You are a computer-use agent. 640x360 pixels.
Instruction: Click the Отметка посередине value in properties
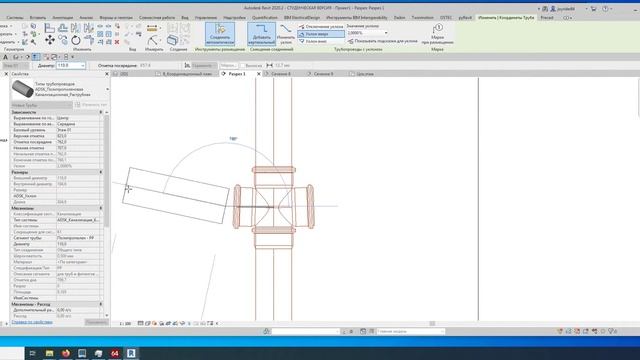point(78,142)
